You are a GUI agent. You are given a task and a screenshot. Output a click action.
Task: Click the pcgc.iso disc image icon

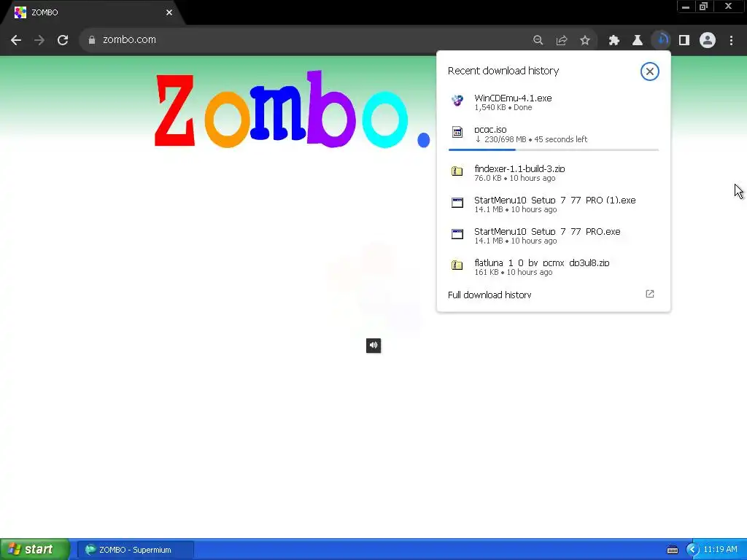[457, 132]
